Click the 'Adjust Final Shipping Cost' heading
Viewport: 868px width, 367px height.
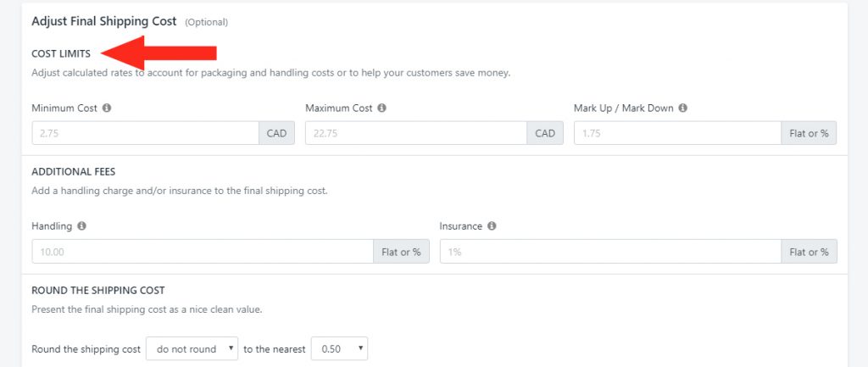[x=104, y=21]
